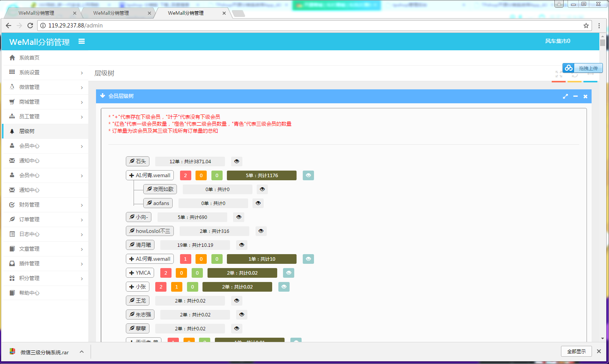609x364 pixels.
Task: Bookmark this page with star icon
Action: pyautogui.click(x=586, y=26)
